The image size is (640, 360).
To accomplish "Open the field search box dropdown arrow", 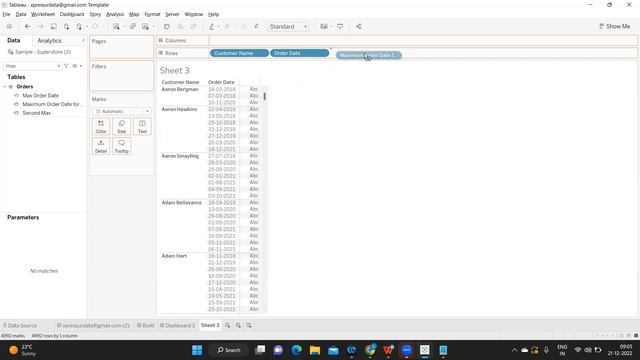I will pos(59,66).
